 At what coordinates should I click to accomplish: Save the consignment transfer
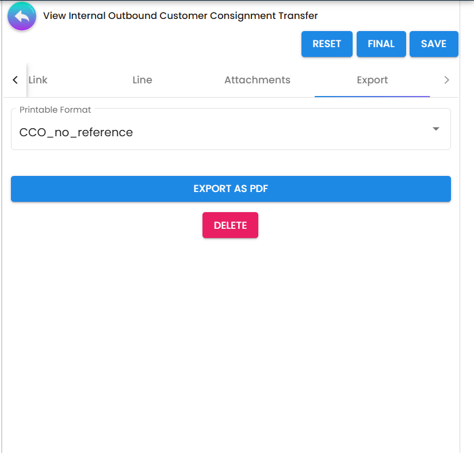[x=433, y=44]
